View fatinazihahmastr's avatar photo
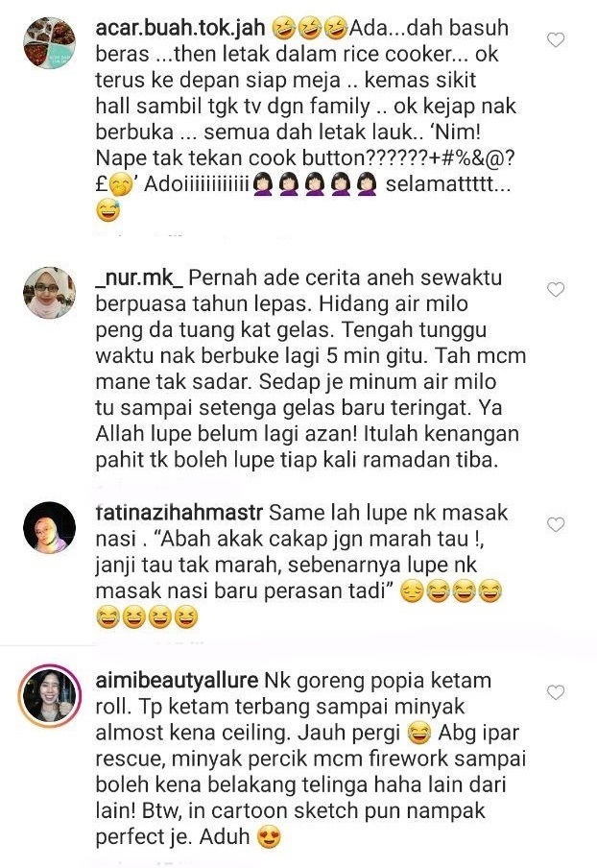Screen dimensions: 597x868 pos(49,527)
